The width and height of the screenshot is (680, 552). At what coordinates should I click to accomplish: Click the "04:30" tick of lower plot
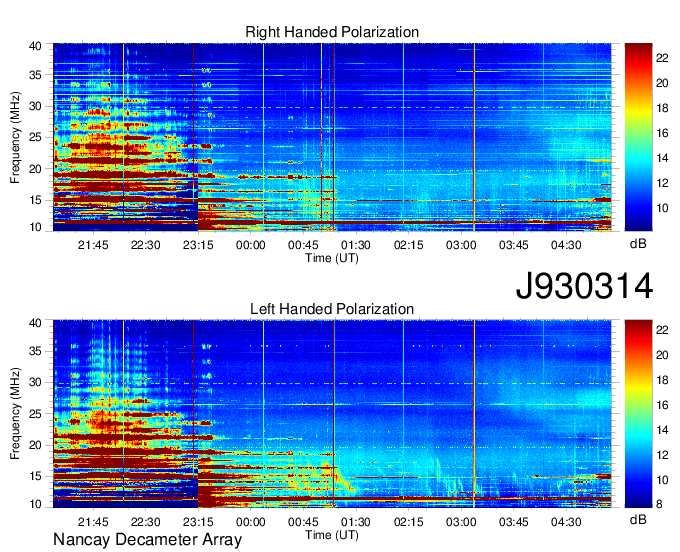[x=566, y=522]
